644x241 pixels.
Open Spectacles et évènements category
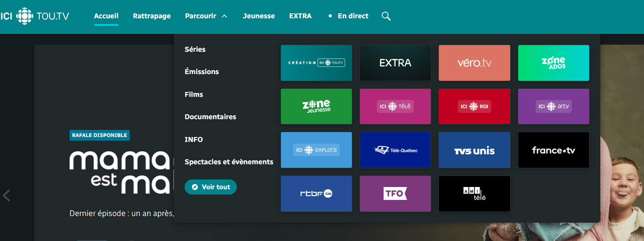[x=229, y=162]
